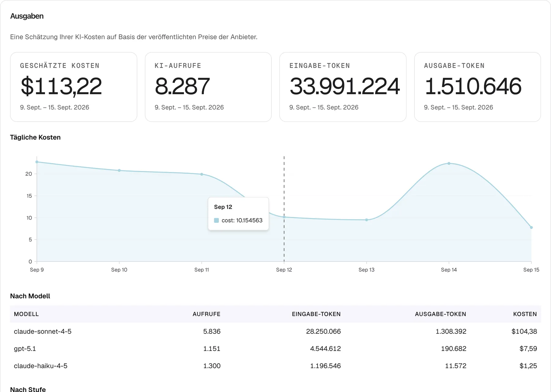This screenshot has height=392, width=551.
Task: Click the $104,38 cost cell
Action: tap(524, 331)
